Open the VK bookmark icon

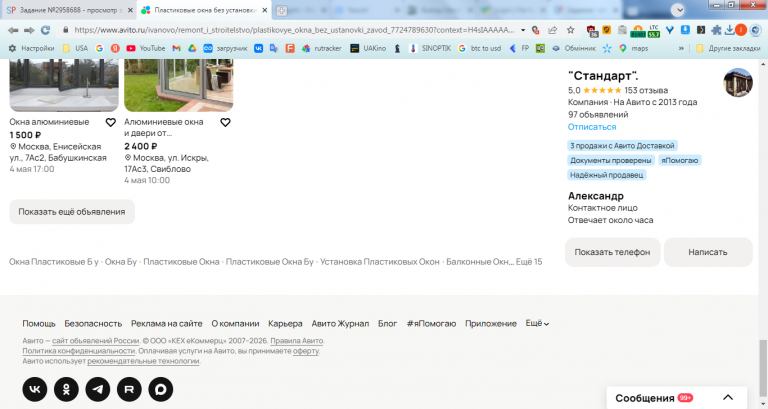coord(258,48)
